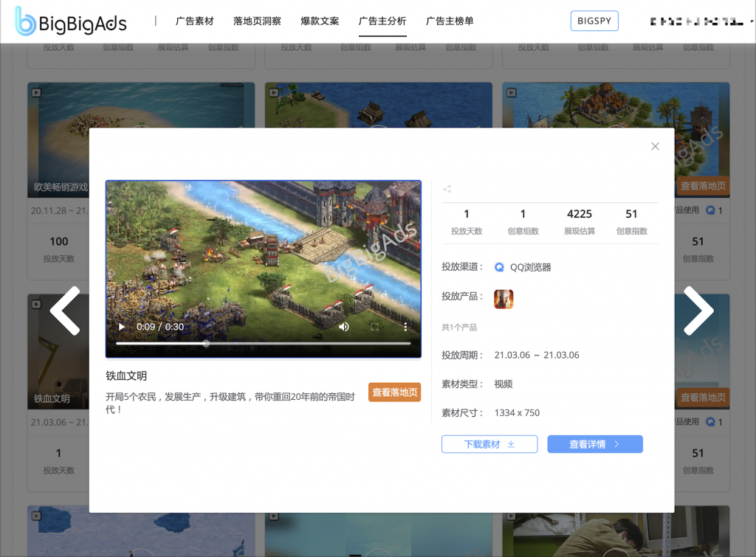Seek on the video progress bar
756x557 pixels.
pos(264,344)
